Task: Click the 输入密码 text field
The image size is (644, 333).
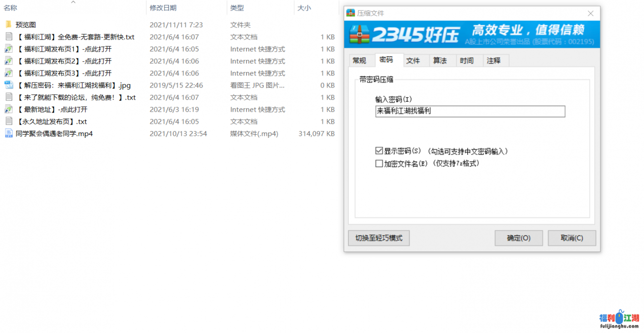Action: coord(470,111)
